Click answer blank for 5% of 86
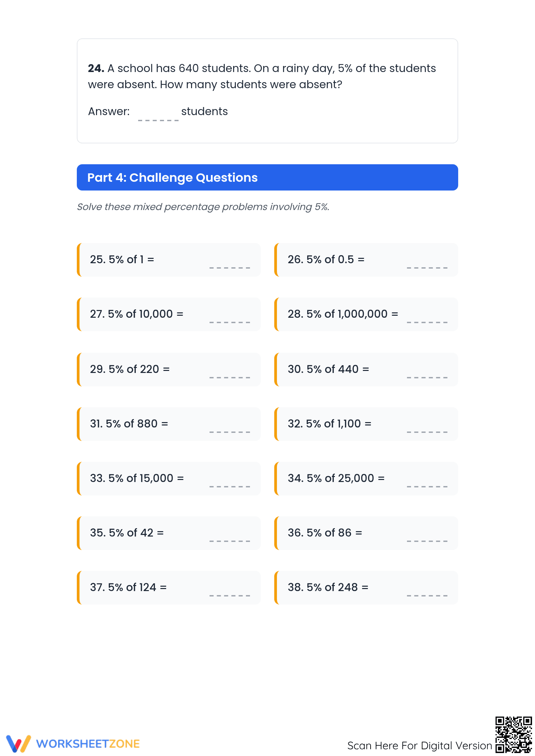 tap(427, 536)
